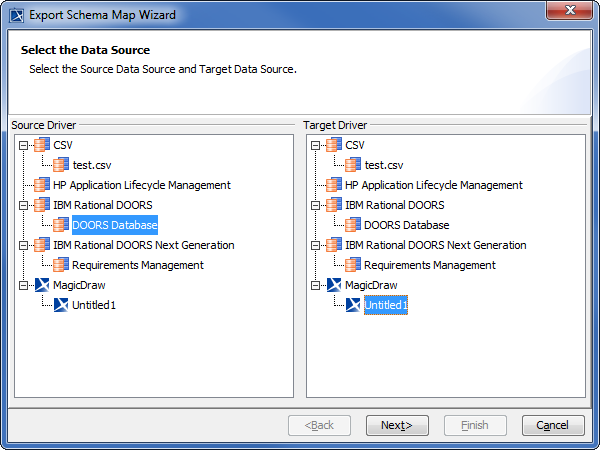Viewport: 600px width, 450px height.
Task: Click the DOORS Database icon in Source Driver
Action: click(60, 225)
